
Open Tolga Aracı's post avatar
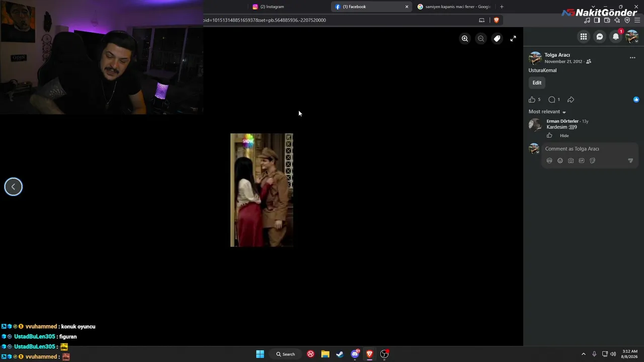pyautogui.click(x=535, y=58)
